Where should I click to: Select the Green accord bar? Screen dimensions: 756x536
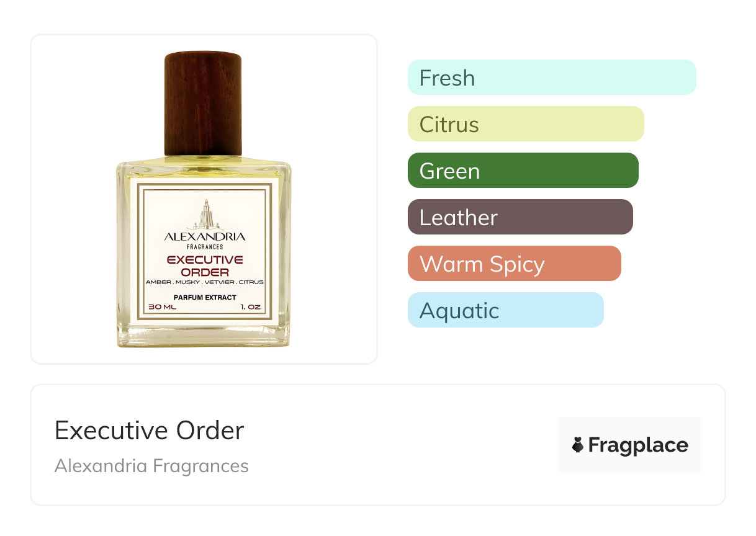click(523, 171)
